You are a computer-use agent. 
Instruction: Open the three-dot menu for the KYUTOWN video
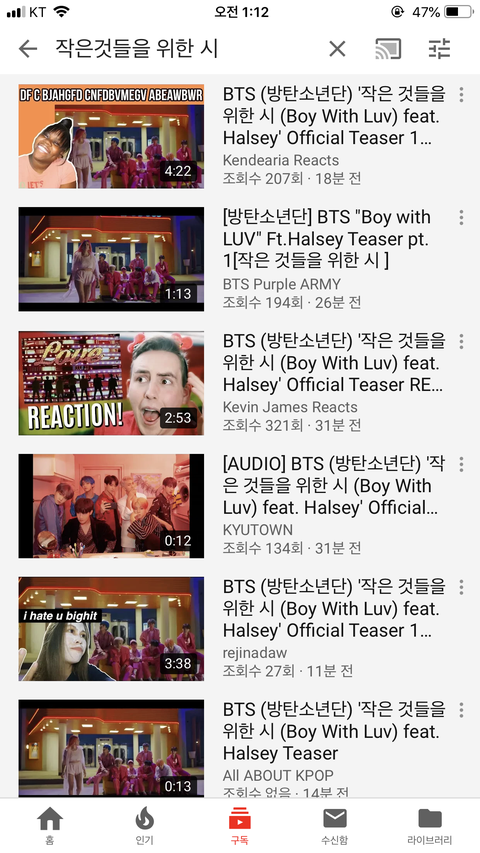coord(461,464)
